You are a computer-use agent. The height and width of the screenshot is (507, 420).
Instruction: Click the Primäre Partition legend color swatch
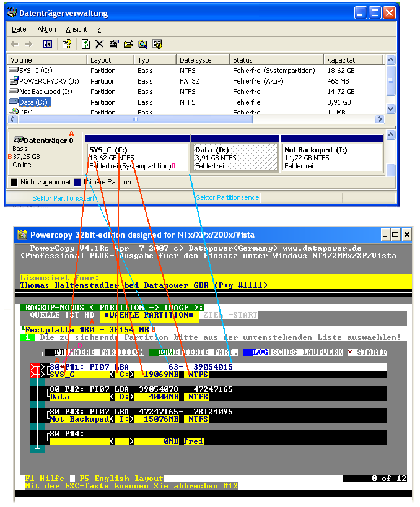coord(77,183)
